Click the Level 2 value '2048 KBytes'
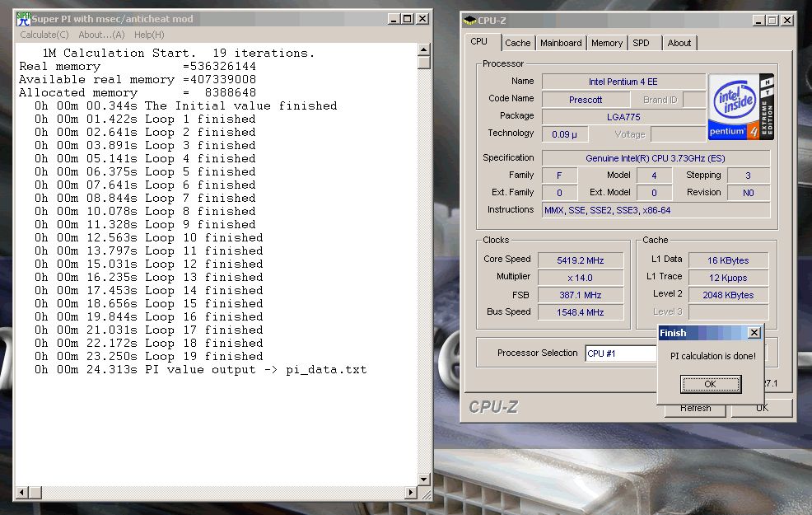This screenshot has width=812, height=515. click(x=728, y=295)
